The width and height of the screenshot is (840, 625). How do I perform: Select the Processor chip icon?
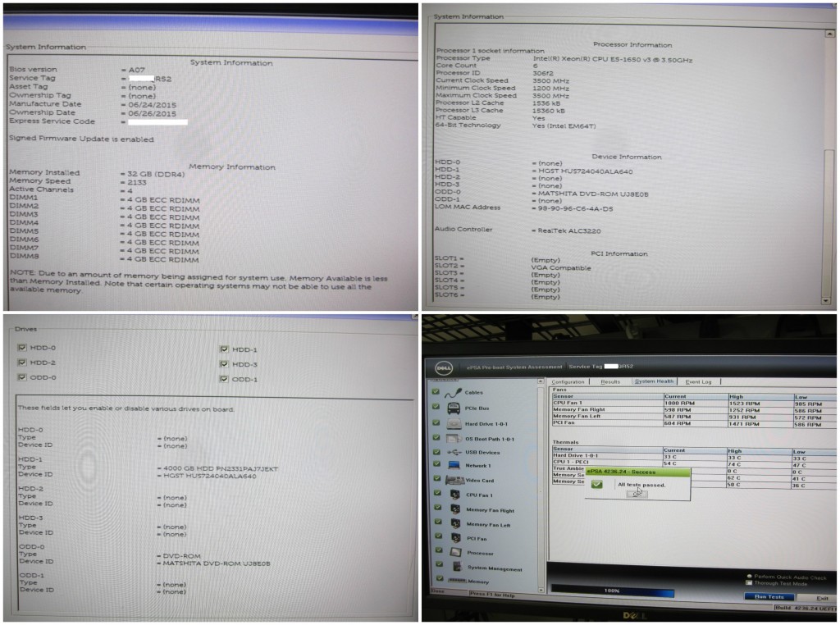point(456,552)
